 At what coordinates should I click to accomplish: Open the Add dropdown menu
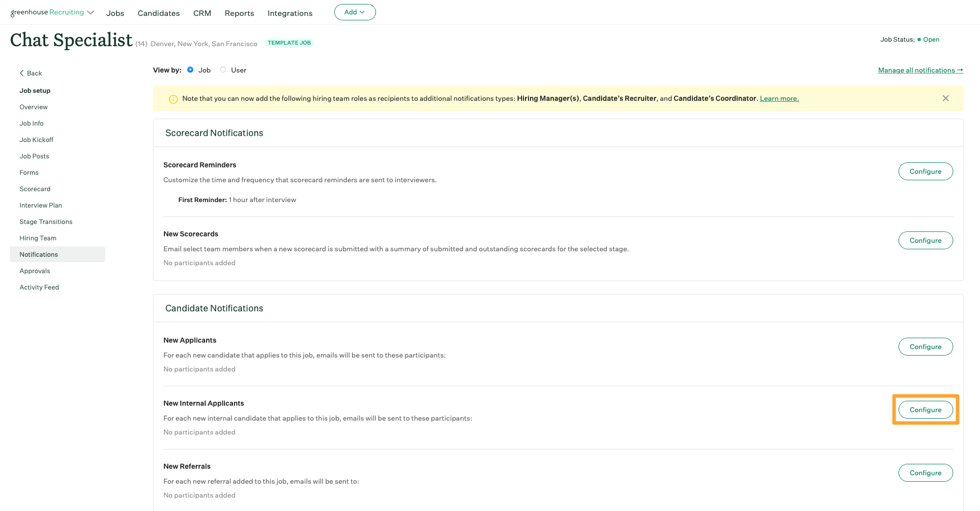pos(355,12)
